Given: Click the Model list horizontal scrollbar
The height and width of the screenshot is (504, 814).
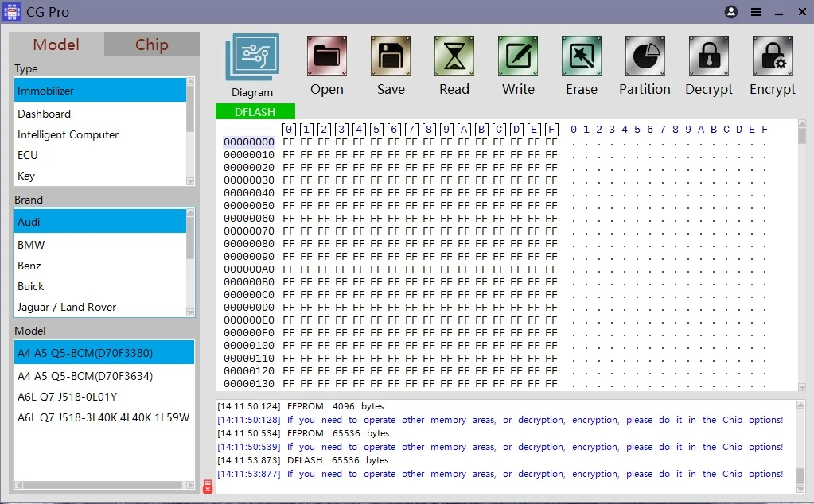Looking at the screenshot, I should pyautogui.click(x=104, y=485).
